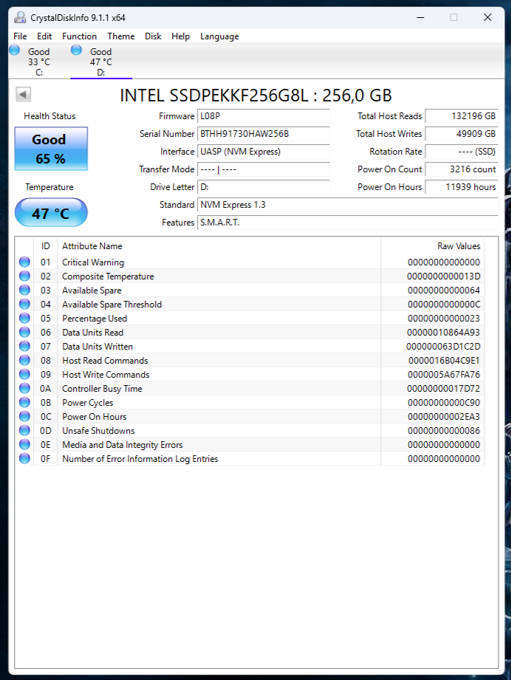Open the Function menu
511x680 pixels.
pos(79,36)
